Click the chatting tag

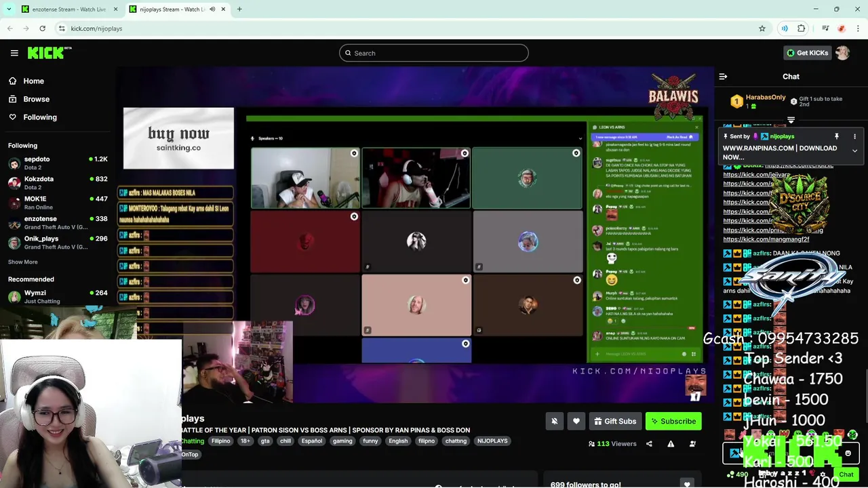[456, 441]
